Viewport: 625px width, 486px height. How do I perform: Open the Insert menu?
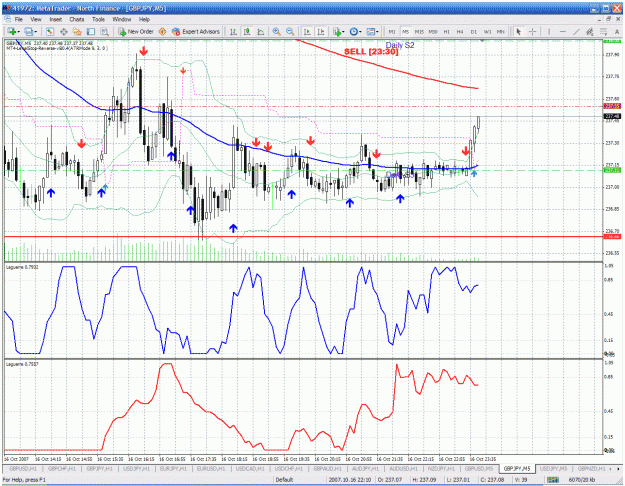55,19
